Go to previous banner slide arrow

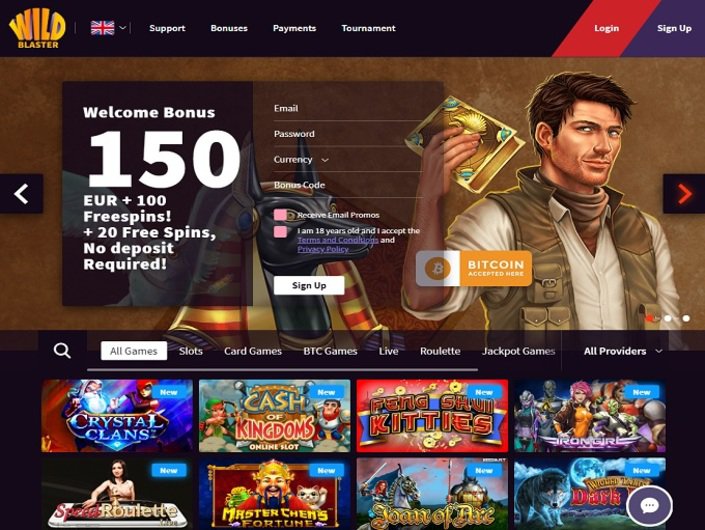point(22,194)
